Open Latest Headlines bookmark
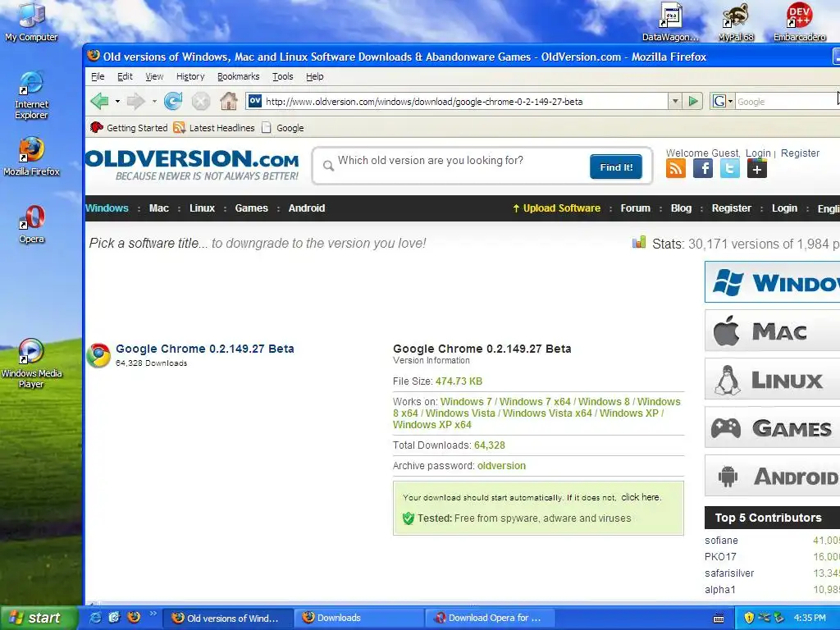The width and height of the screenshot is (840, 630). pos(214,127)
